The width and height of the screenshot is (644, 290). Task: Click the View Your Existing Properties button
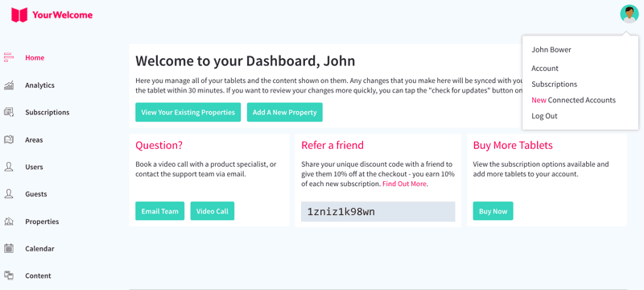click(188, 112)
